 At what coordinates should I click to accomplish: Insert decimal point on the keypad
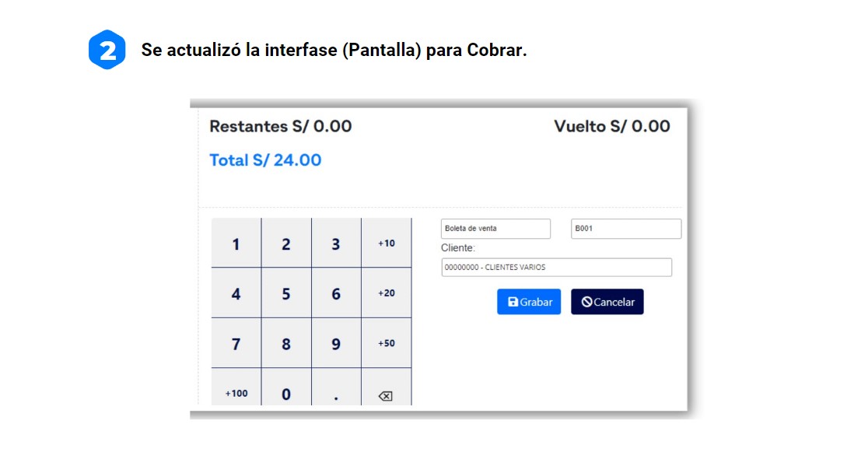[336, 387]
